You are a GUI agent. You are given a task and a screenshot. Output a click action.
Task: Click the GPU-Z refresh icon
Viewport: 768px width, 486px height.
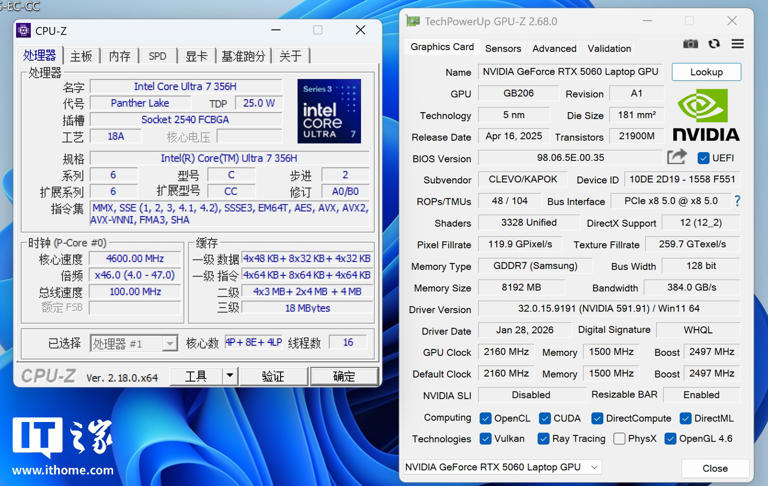click(714, 44)
